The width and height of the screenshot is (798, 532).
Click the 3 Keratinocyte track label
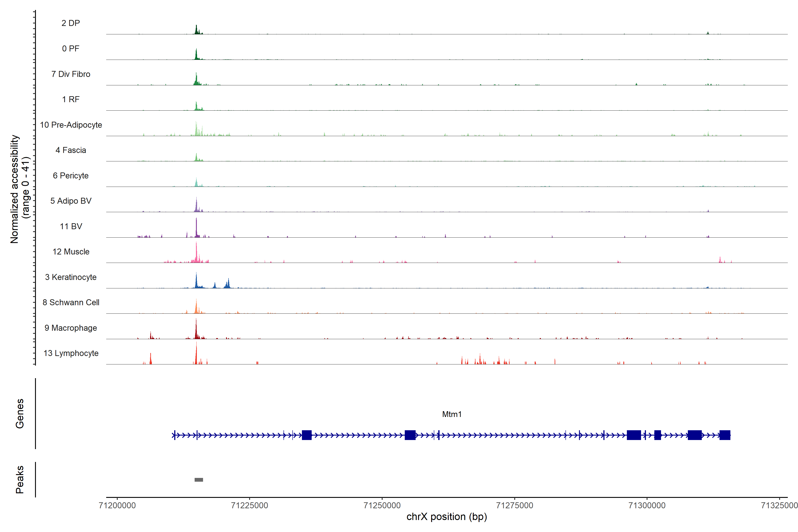70,277
